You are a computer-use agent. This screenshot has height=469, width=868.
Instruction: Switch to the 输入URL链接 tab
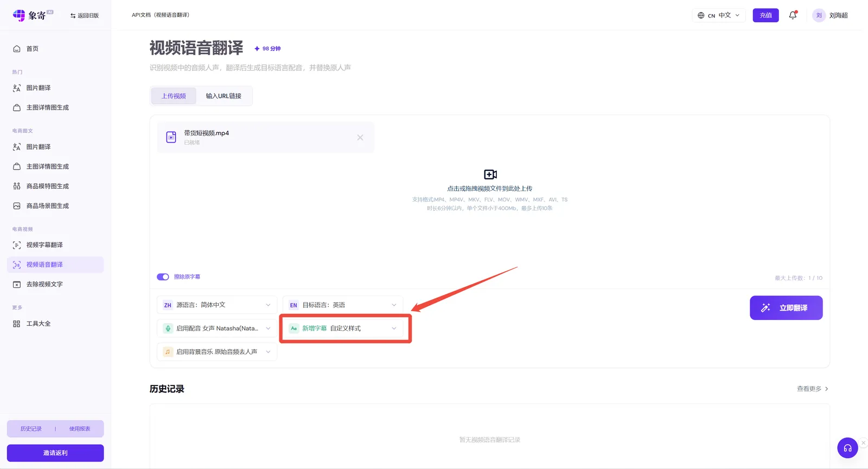click(224, 96)
